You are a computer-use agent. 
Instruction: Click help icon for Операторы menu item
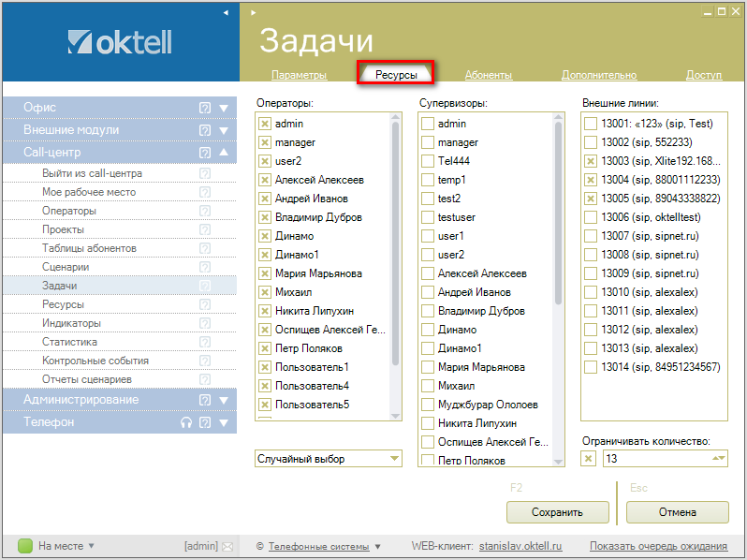[205, 211]
